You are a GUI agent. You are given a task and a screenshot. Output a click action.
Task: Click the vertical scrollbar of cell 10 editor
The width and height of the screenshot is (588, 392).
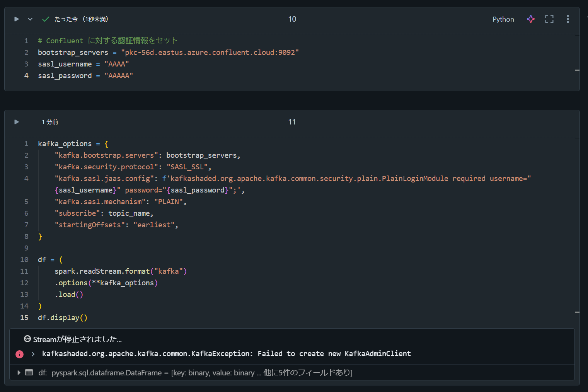click(577, 58)
